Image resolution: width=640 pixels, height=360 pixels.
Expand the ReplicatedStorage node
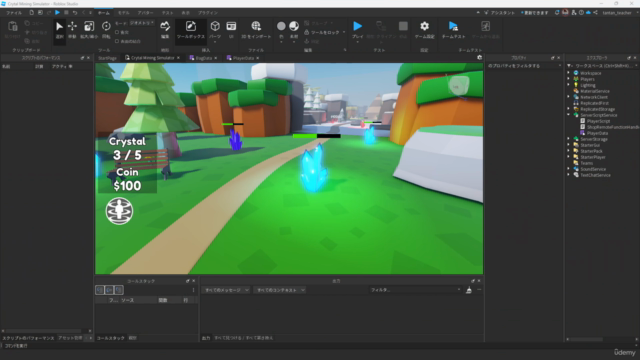569,109
